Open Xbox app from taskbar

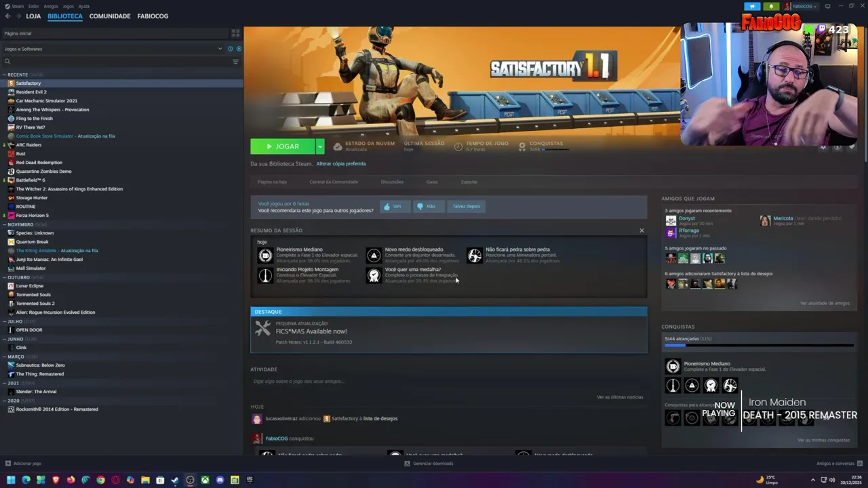point(205,480)
